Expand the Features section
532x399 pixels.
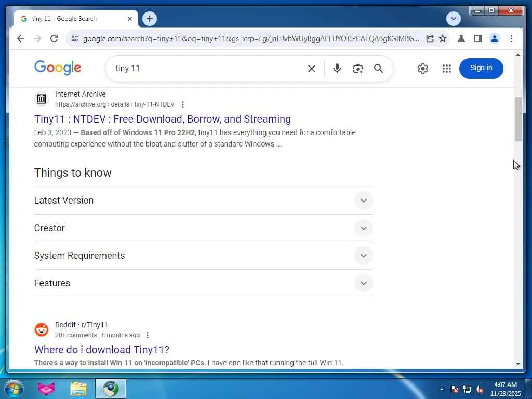click(204, 283)
